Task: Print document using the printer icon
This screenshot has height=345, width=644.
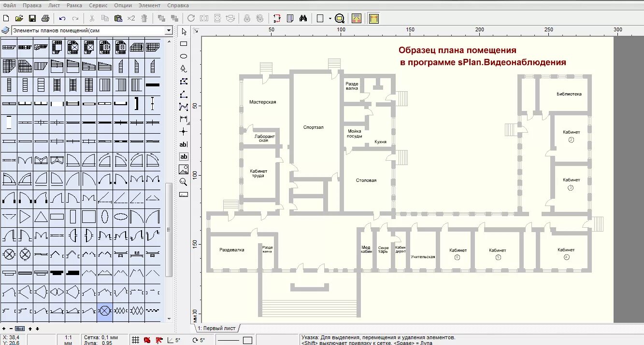Action: pos(45,18)
